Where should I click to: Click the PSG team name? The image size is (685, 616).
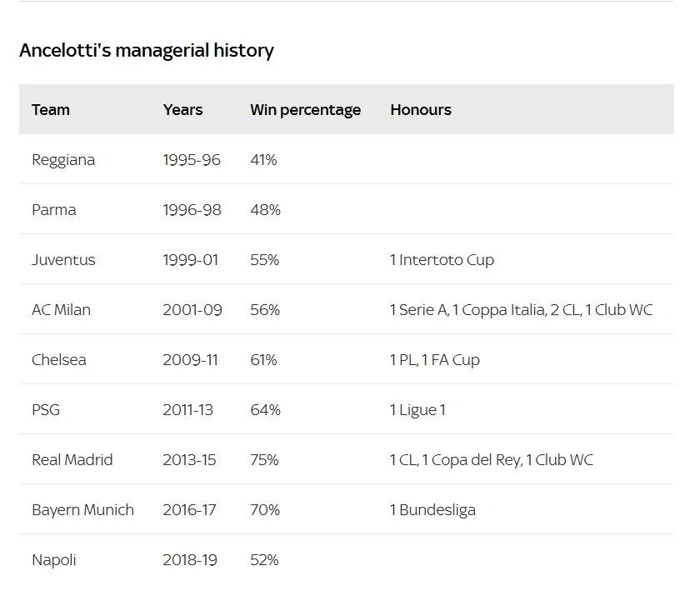point(46,409)
